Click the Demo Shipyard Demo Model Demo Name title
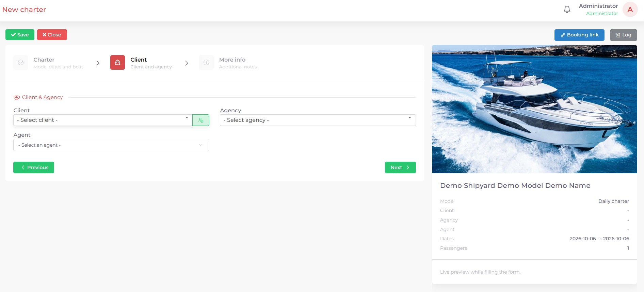 pyautogui.click(x=515, y=185)
